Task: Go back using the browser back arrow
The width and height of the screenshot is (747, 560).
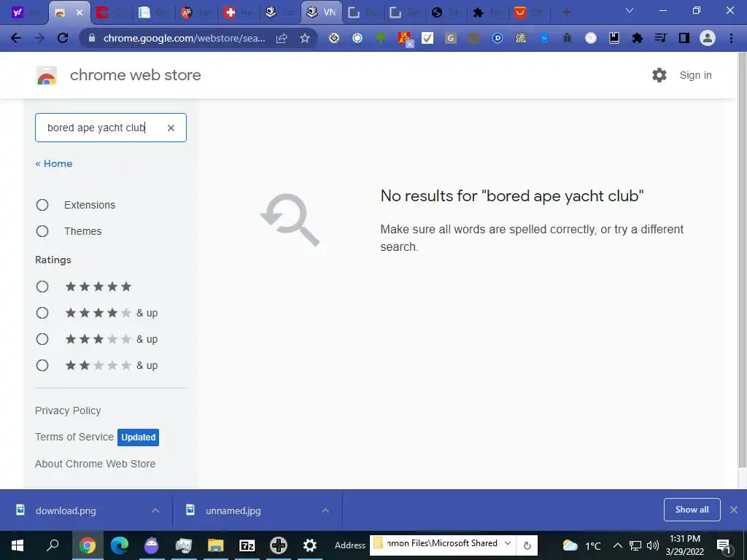Action: [x=16, y=38]
